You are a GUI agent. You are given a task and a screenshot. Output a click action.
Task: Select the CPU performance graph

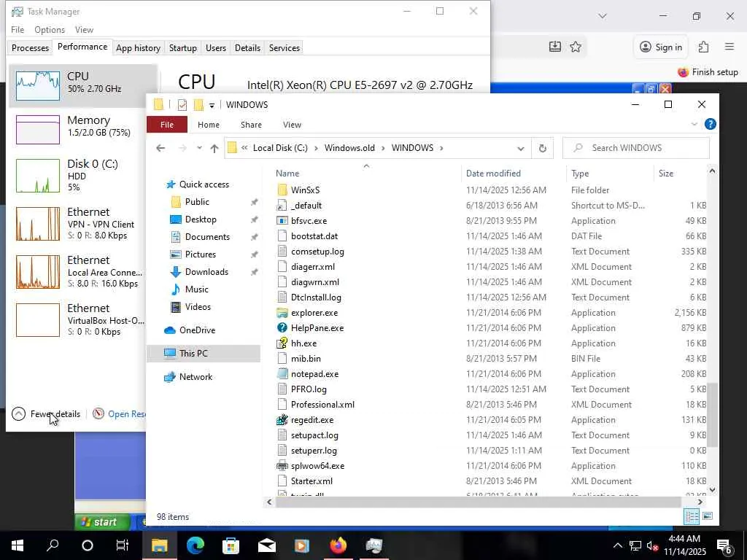pos(38,86)
